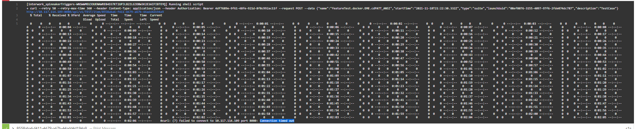
Task: Select the Print Message step label
Action: click(104, 128)
